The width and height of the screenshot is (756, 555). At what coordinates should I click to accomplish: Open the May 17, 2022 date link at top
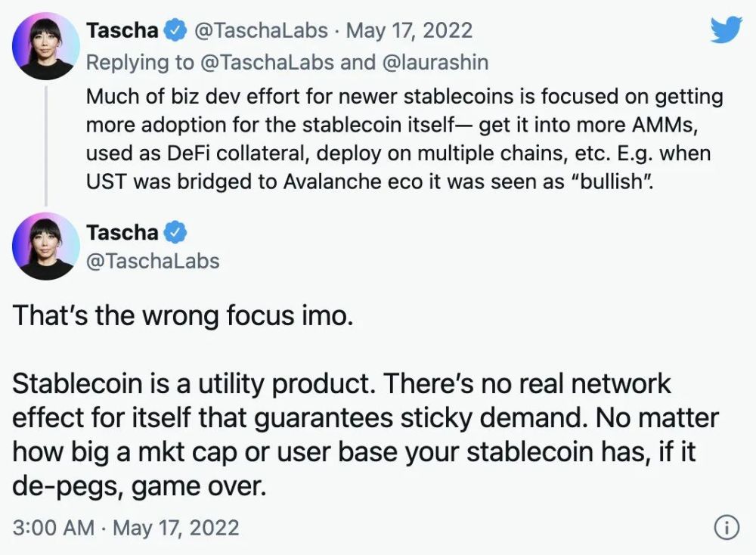pyautogui.click(x=409, y=31)
